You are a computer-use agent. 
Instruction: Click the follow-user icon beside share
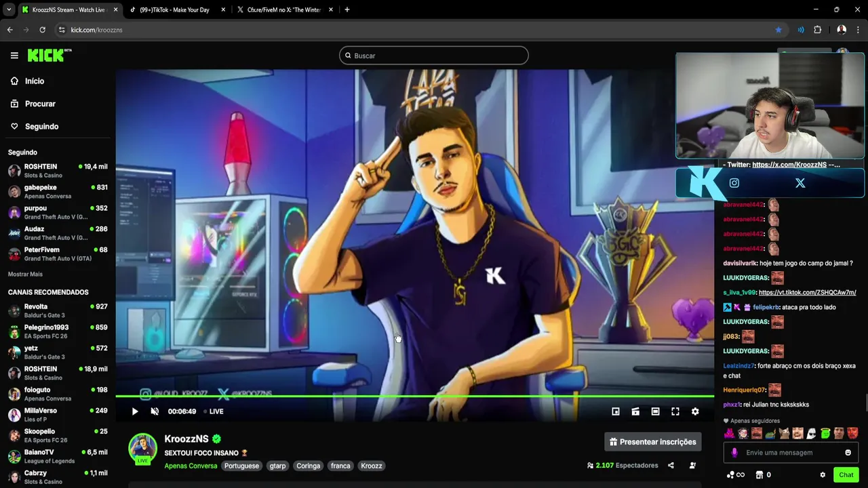pos(692,466)
